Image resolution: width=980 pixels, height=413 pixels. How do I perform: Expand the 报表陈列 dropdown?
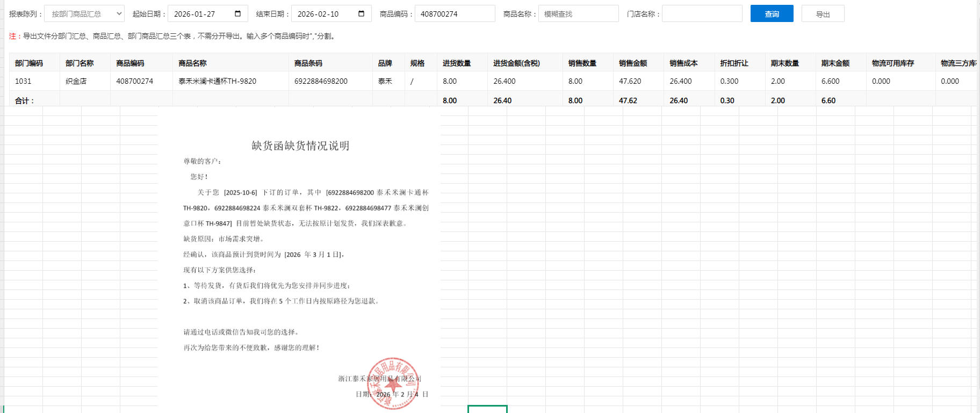[x=84, y=14]
